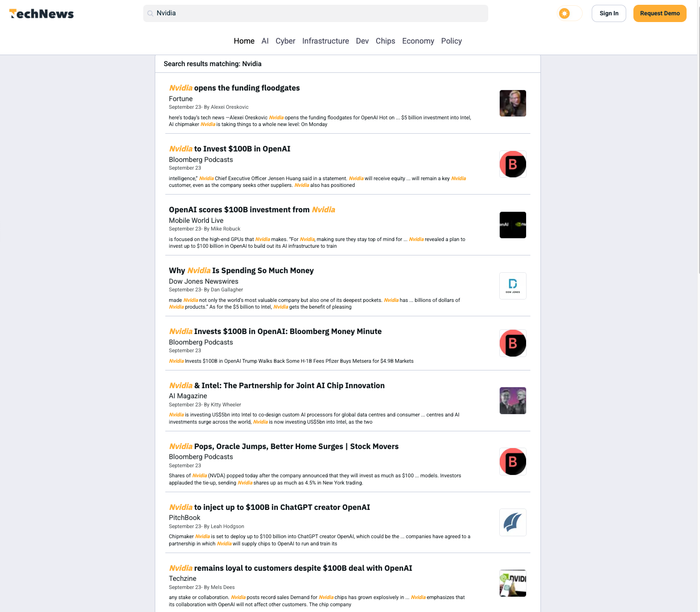This screenshot has width=700, height=612.
Task: Open the Bloomberg icon for Invest $100B in OpenAI
Action: 513,164
